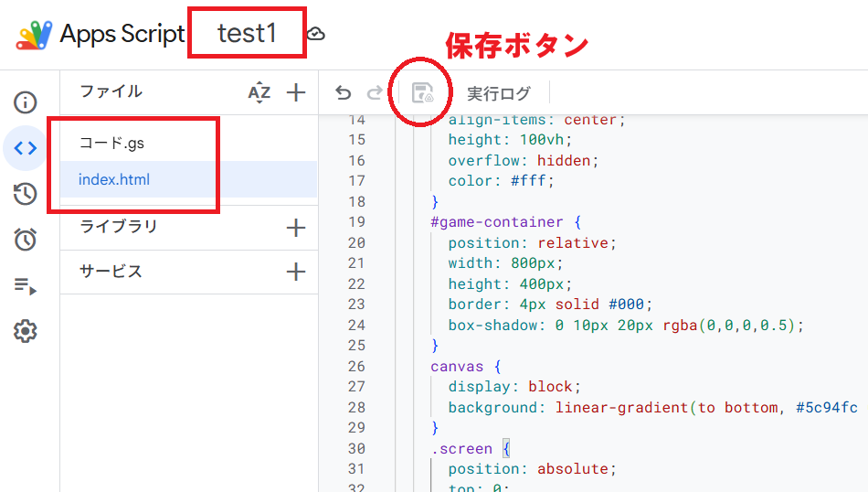Click the cloud save status icon
Image resolution: width=868 pixels, height=492 pixels.
coord(316,34)
